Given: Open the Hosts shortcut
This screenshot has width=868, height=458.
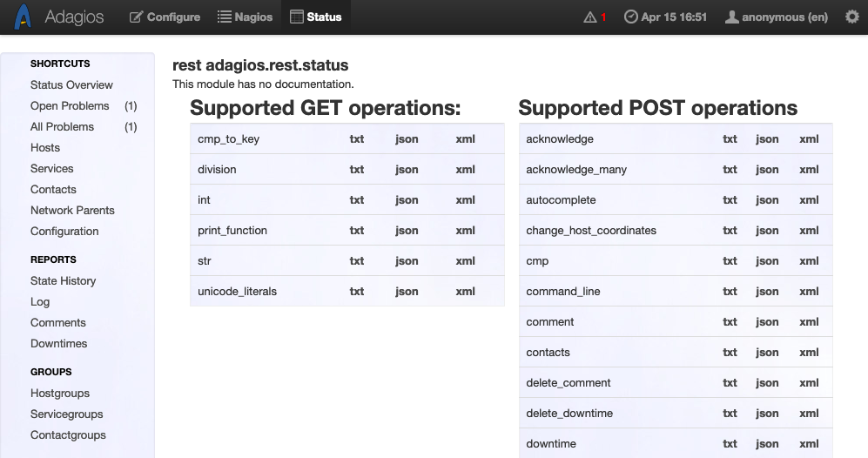Looking at the screenshot, I should pyautogui.click(x=45, y=148).
